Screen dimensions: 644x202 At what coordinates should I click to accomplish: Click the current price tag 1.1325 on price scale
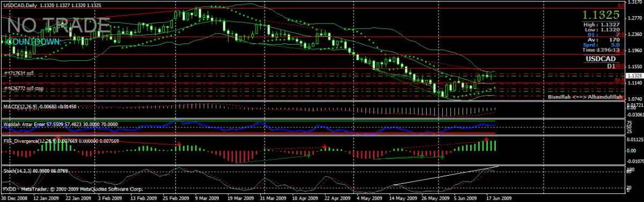click(634, 76)
